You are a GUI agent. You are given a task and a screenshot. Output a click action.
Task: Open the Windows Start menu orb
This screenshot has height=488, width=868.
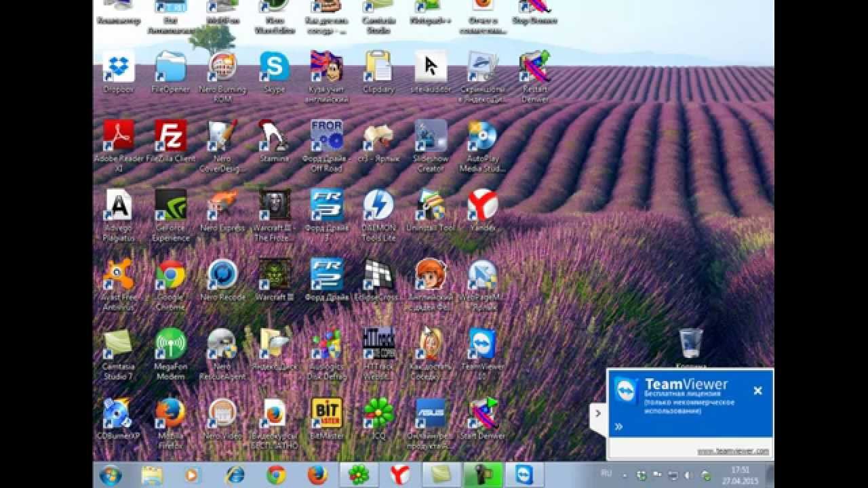[x=111, y=475]
